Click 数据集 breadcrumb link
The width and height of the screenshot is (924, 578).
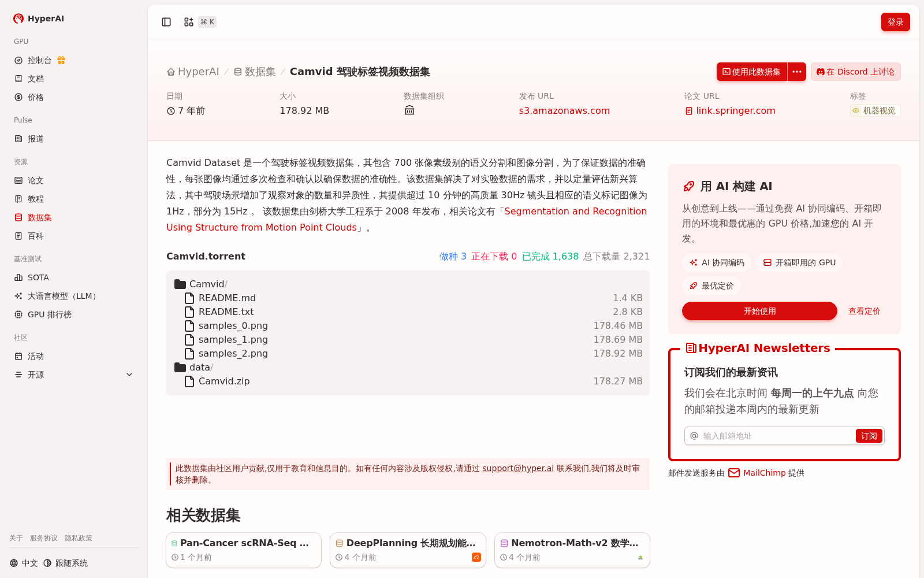(x=255, y=72)
